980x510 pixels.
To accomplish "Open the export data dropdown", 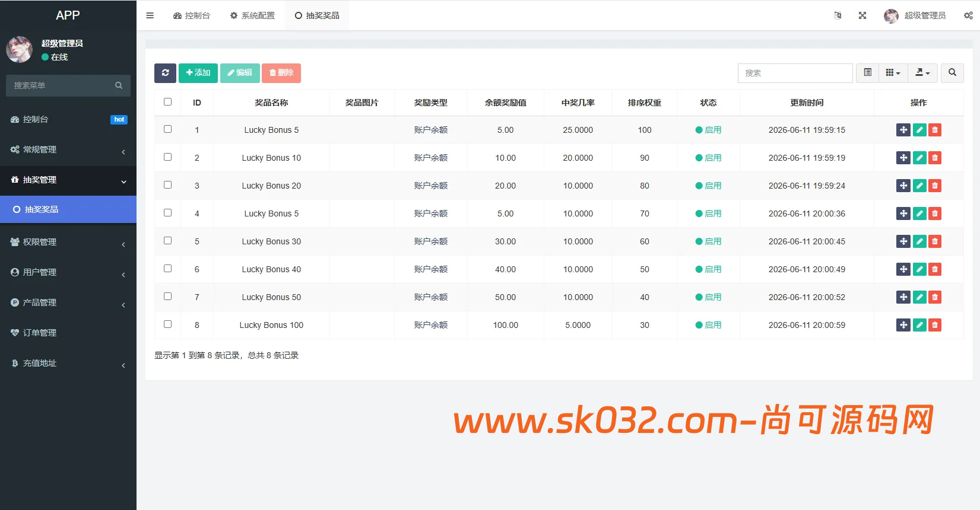I will click(x=922, y=73).
